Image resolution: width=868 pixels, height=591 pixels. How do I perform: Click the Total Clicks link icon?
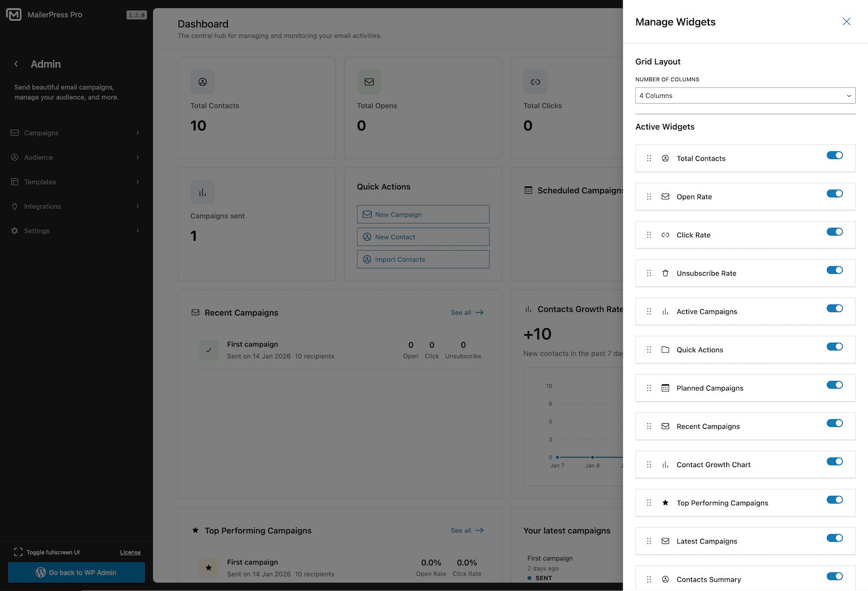pyautogui.click(x=535, y=82)
